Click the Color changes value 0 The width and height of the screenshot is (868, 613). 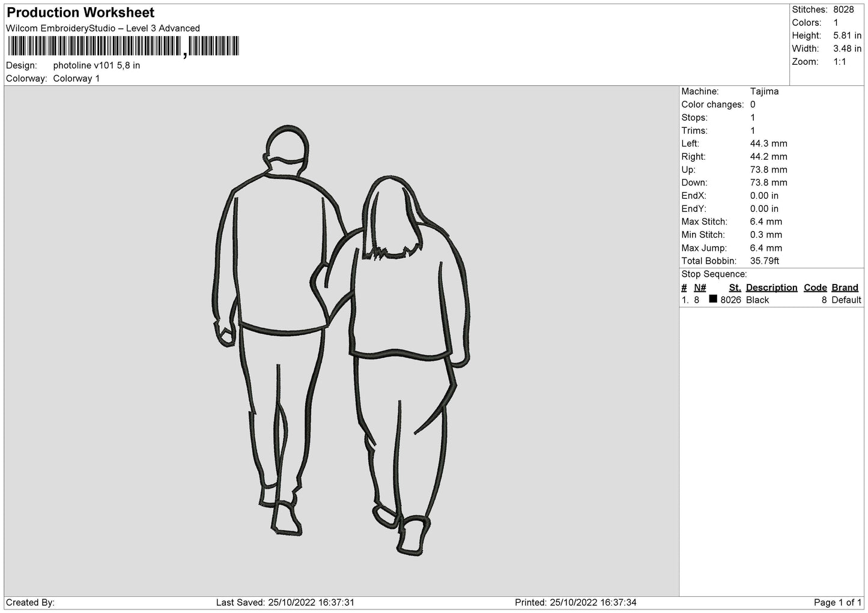pos(753,104)
